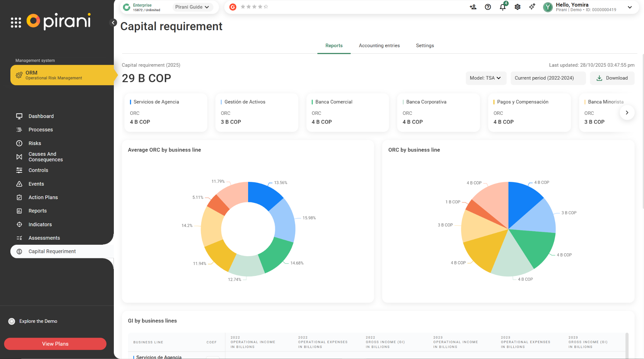Viewport: 644px width, 359px height.
Task: Open the help question mark icon
Action: [x=488, y=7]
